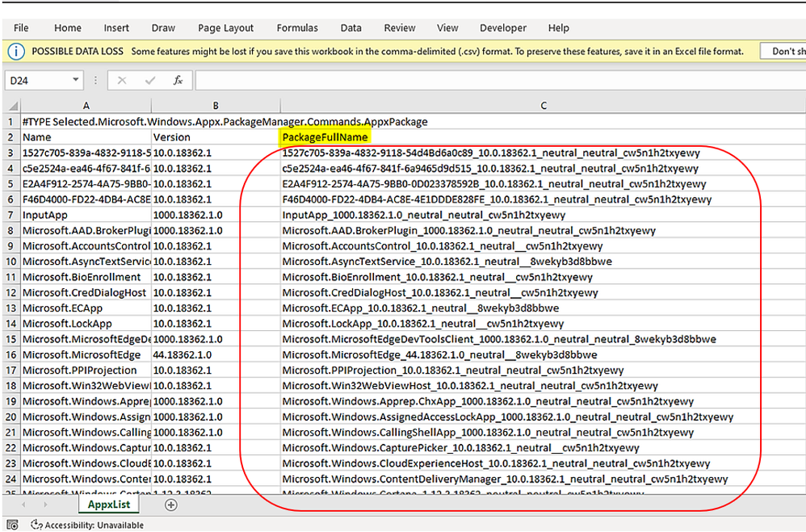Add a new sheet with plus icon
This screenshot has height=532, width=806.
170,505
